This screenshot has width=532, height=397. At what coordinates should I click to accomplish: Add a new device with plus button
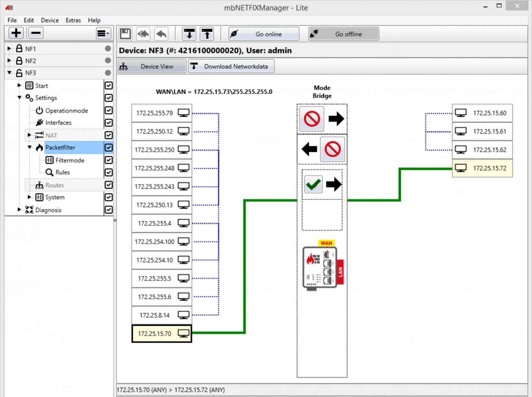pos(16,33)
